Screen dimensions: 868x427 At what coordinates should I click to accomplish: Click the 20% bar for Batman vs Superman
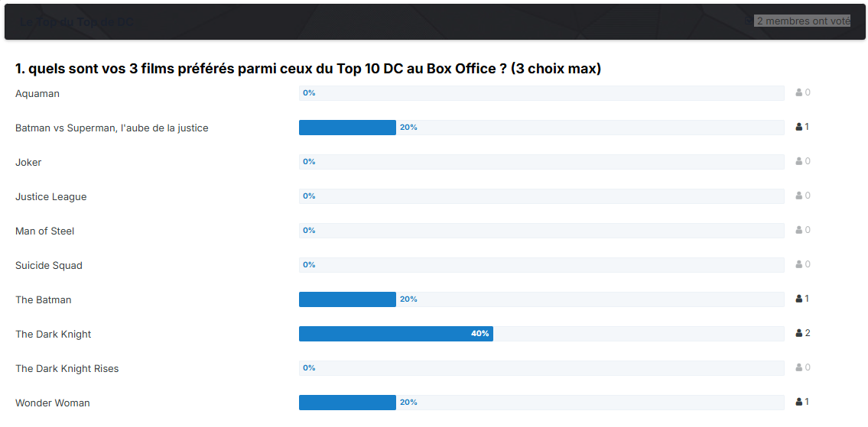click(348, 128)
